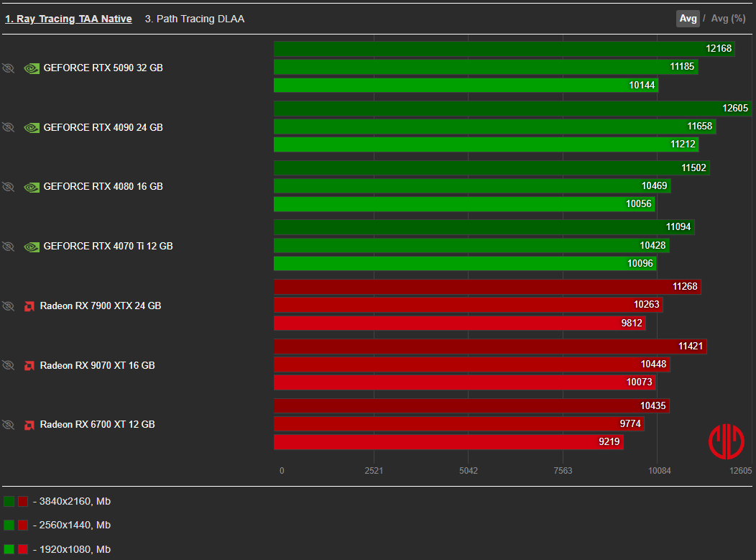Hide the Radeon RX 9070 XT 16 GB row
Viewport: 756px width, 560px height.
click(8, 365)
